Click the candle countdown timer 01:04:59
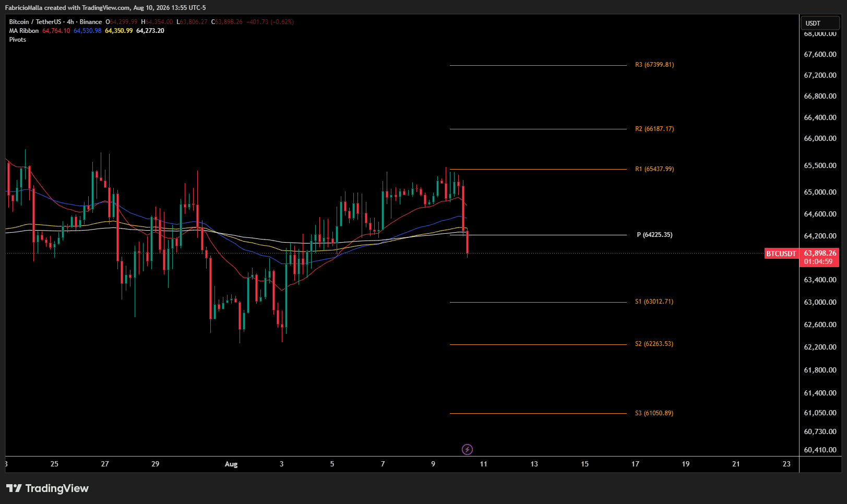 [x=818, y=262]
